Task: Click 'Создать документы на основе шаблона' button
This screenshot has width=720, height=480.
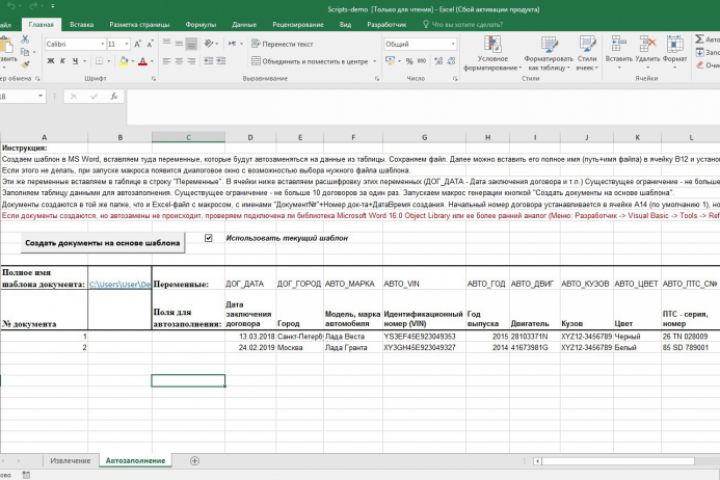Action: click(102, 243)
